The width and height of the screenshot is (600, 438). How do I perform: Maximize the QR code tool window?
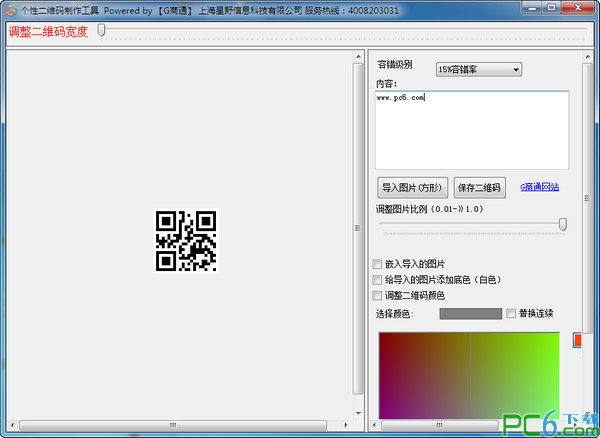click(551, 8)
